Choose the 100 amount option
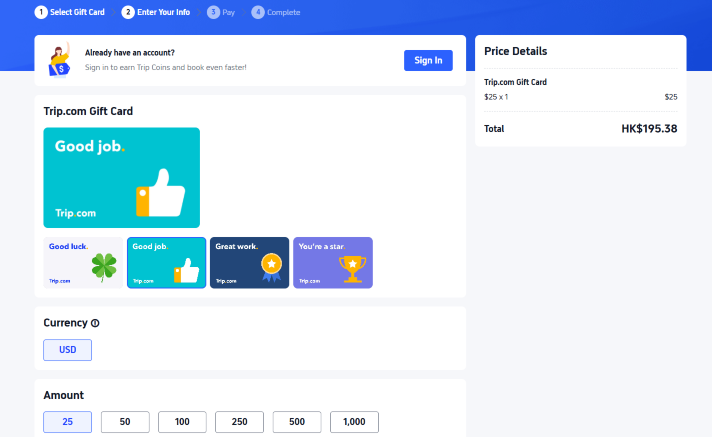Screen dimensions: 712x437 tap(182, 422)
